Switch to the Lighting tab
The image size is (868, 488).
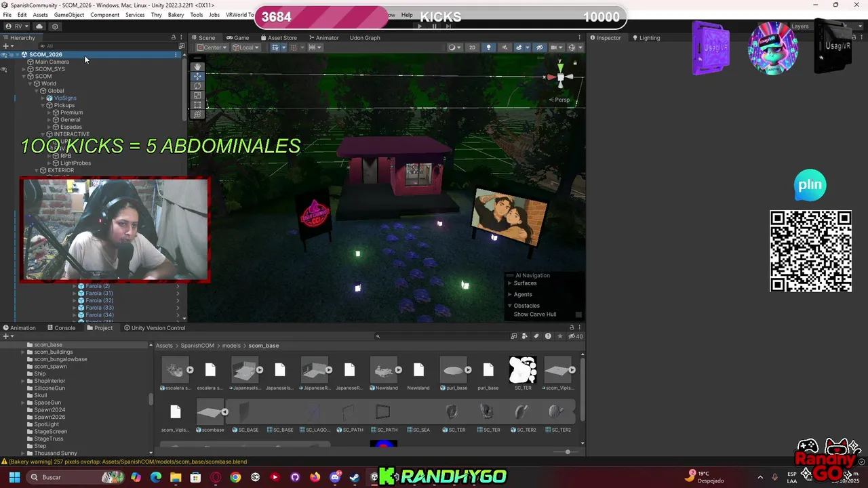click(x=646, y=38)
